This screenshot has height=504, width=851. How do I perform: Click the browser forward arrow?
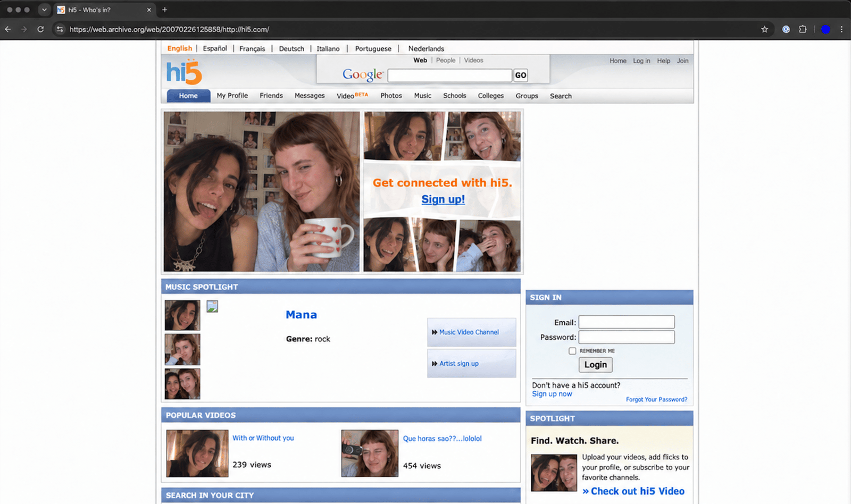[x=24, y=29]
